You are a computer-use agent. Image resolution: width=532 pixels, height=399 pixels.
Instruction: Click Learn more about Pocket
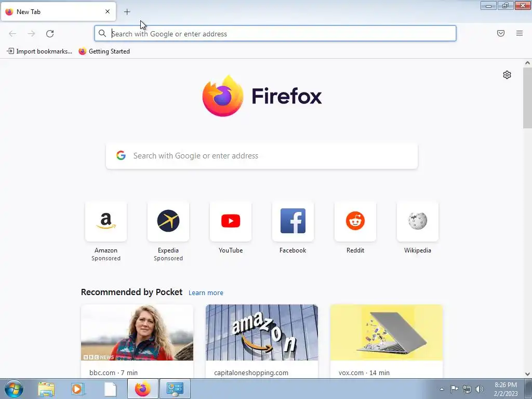(206, 293)
